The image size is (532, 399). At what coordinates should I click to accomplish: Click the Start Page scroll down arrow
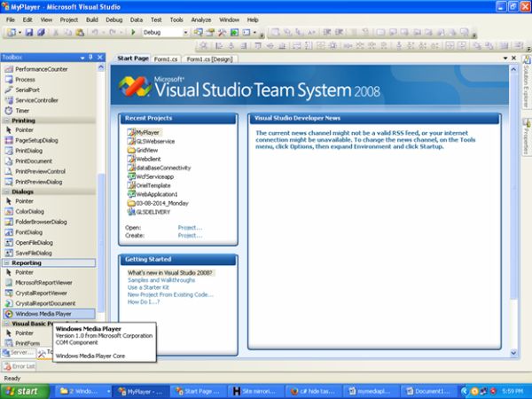(513, 353)
